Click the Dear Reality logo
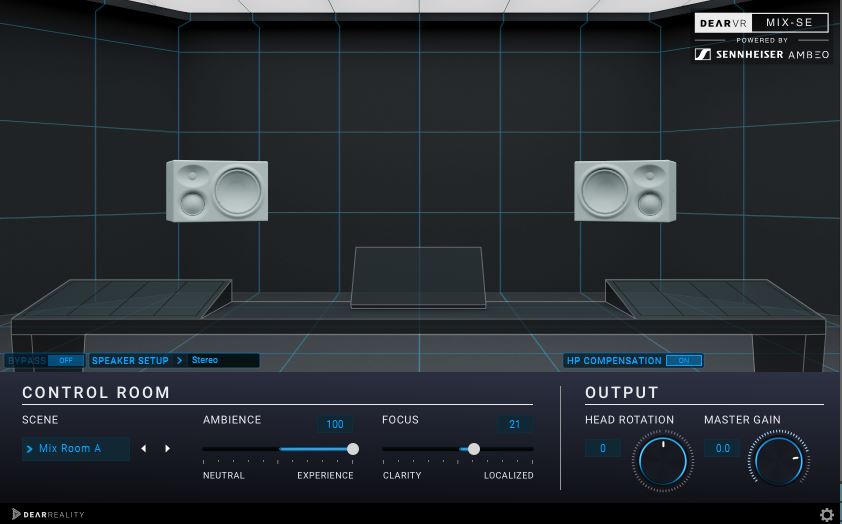 tap(48, 514)
